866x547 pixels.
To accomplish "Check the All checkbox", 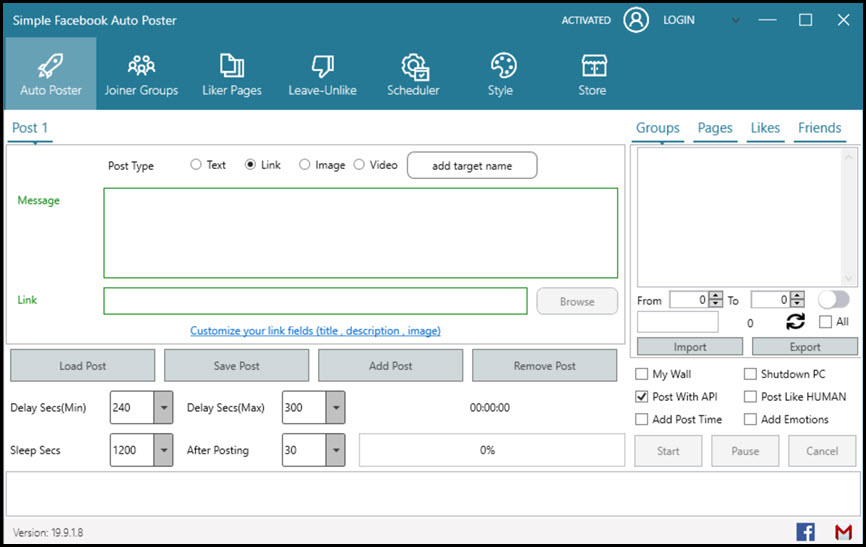I will [x=825, y=322].
